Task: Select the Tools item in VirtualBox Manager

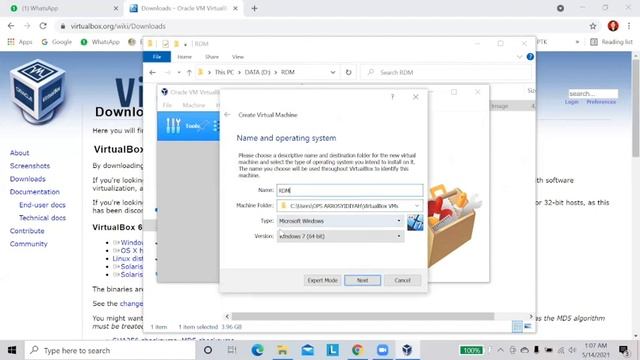Action: pos(188,126)
